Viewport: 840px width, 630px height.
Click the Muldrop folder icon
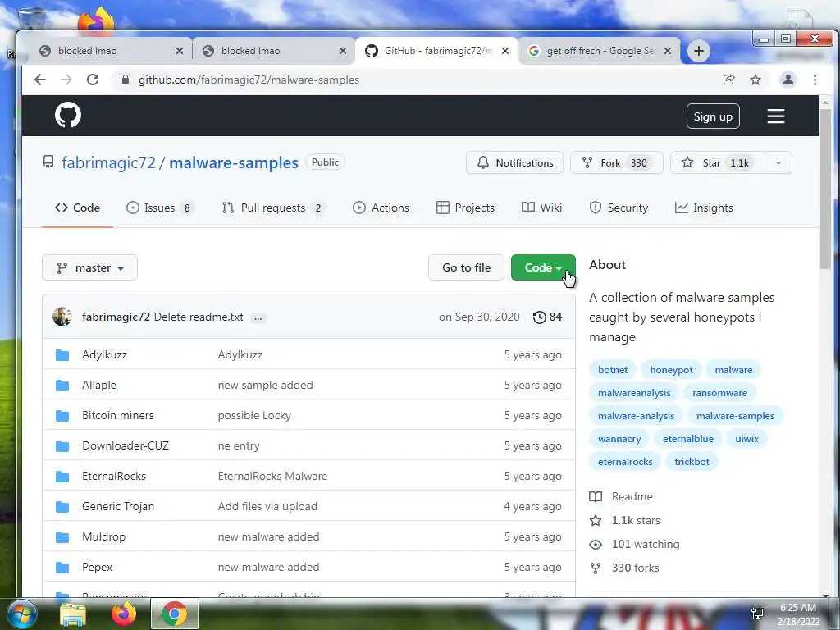[62, 536]
